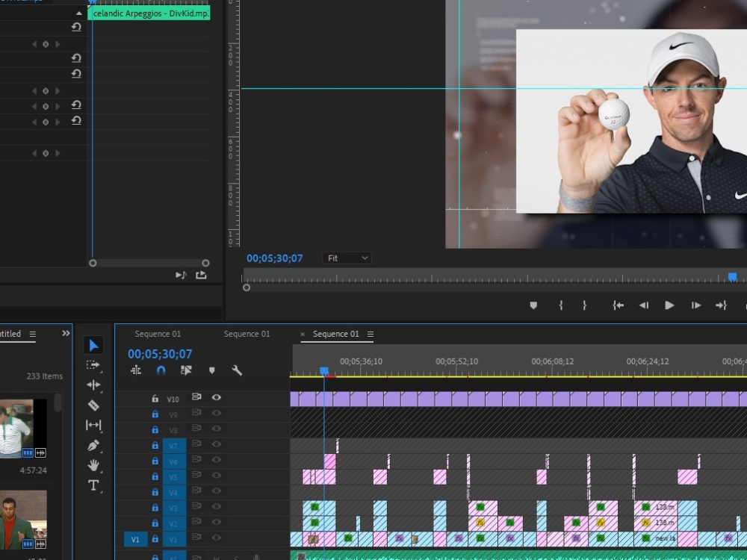The height and width of the screenshot is (560, 747).
Task: Click the nest sequences insert icon
Action: (136, 370)
